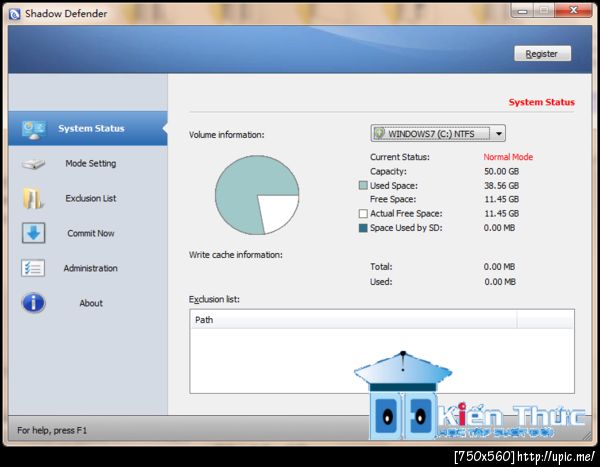Expand the volume dropdown arrow
This screenshot has height=467, width=600.
click(x=499, y=134)
